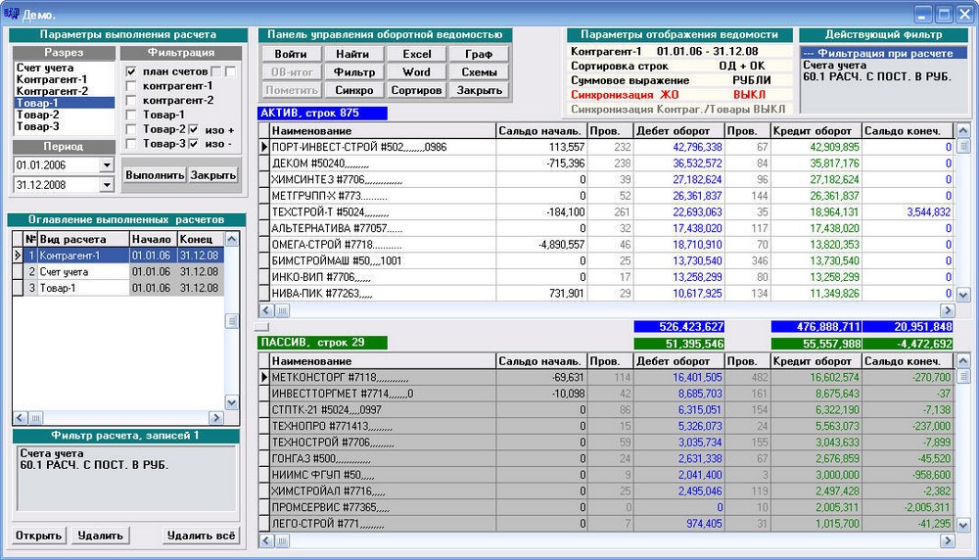Open the Граф button
The height and width of the screenshot is (560, 979).
479,54
